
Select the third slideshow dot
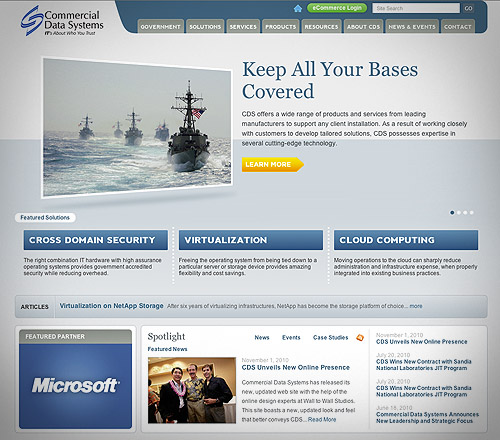tap(465, 212)
